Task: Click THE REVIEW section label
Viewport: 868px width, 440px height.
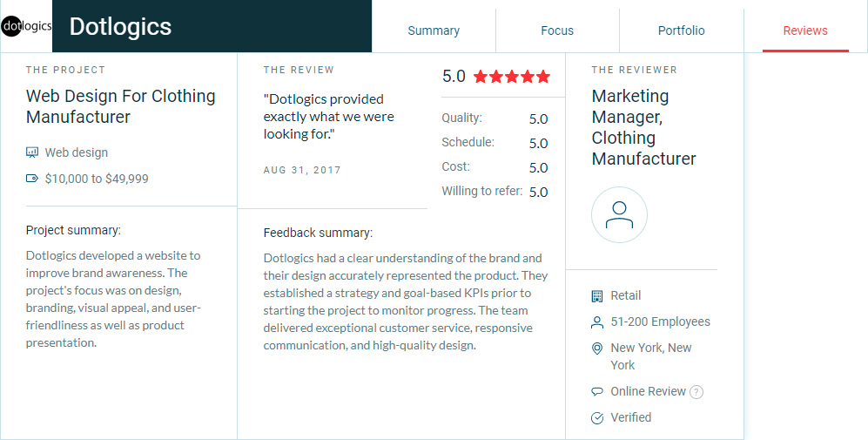Action: [299, 70]
